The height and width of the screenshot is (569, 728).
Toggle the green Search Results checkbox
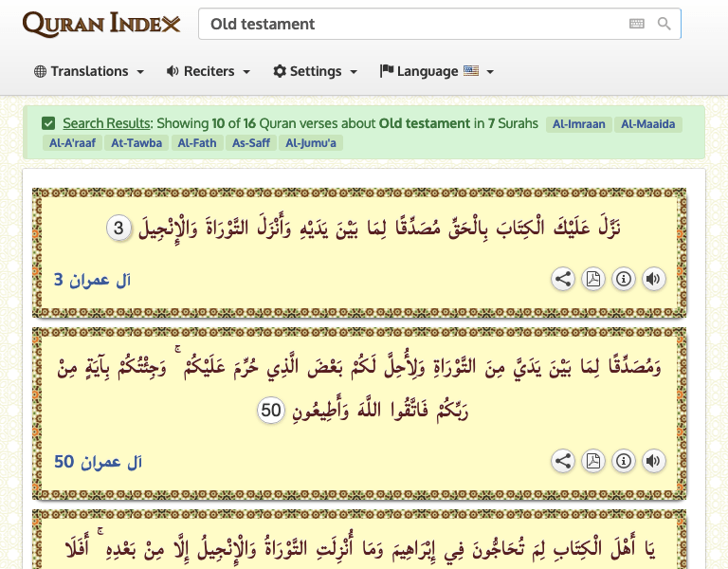tap(48, 123)
